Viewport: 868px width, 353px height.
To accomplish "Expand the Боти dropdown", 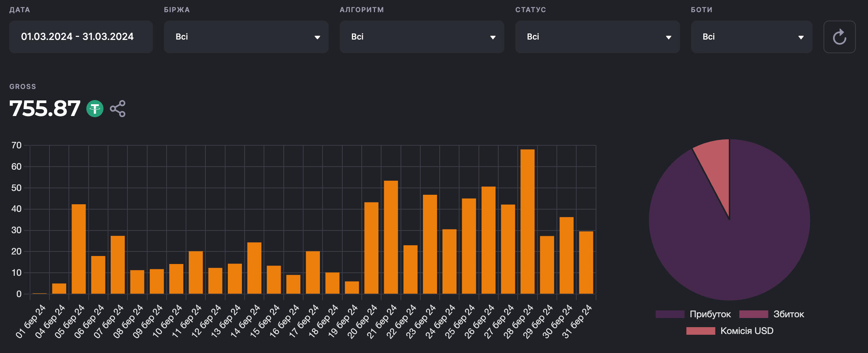I will point(751,37).
